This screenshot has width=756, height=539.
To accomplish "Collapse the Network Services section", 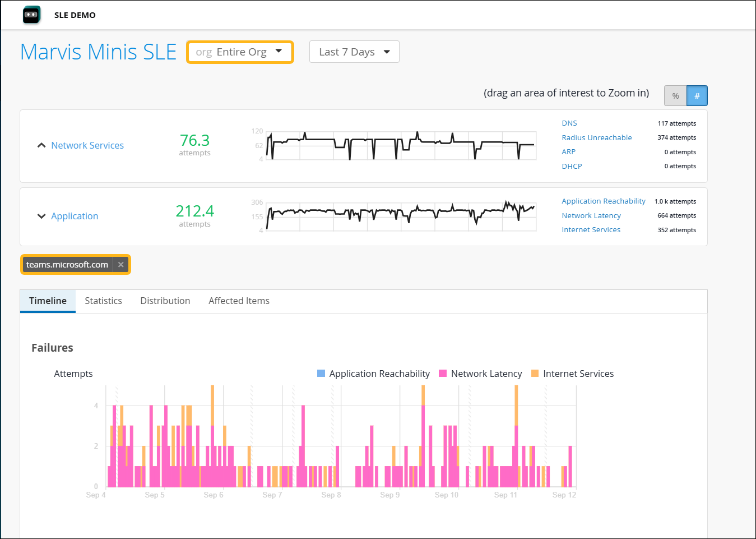I will (x=41, y=145).
